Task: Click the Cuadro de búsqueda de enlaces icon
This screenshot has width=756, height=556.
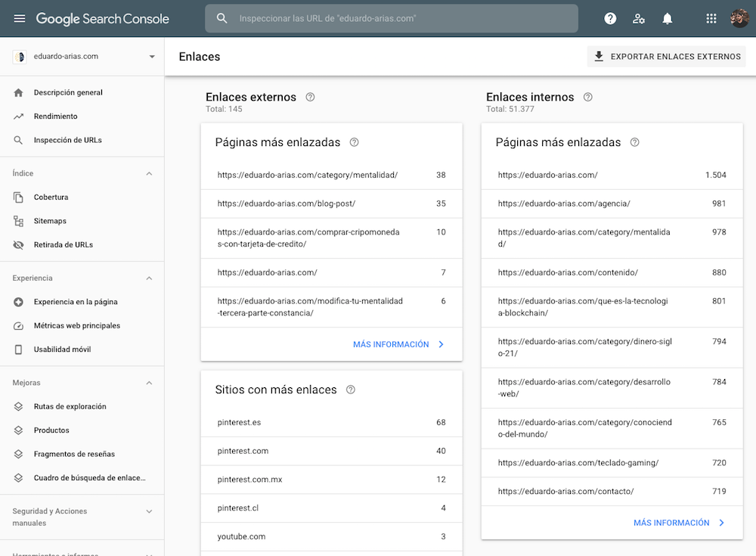Action: coord(18,478)
